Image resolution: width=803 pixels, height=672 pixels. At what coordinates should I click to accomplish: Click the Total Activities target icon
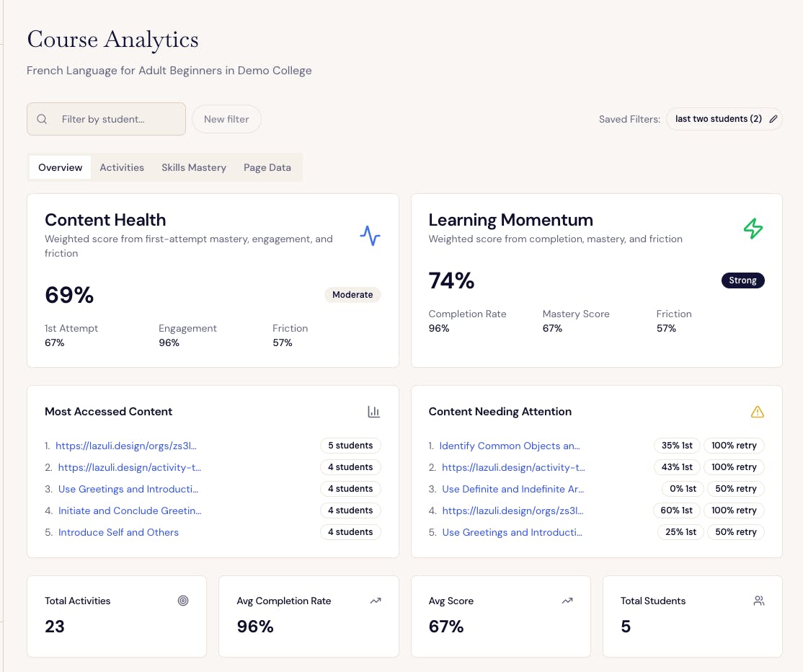click(x=183, y=601)
